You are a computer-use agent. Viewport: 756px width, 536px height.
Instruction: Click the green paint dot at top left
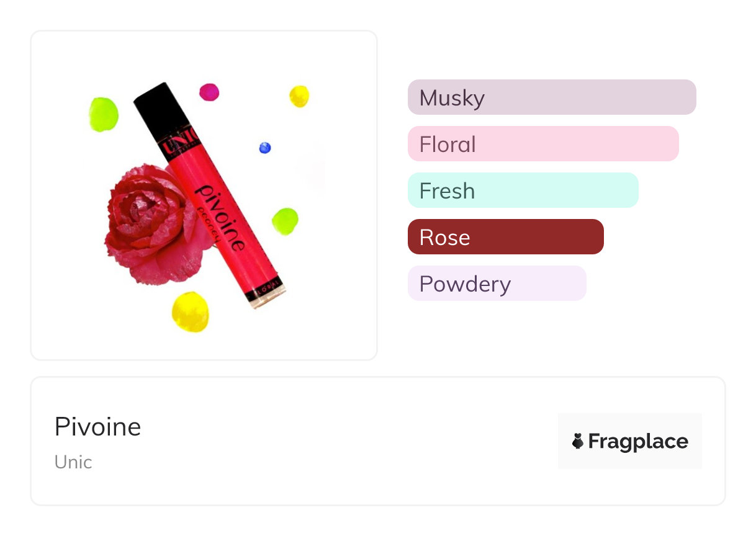pos(103,114)
